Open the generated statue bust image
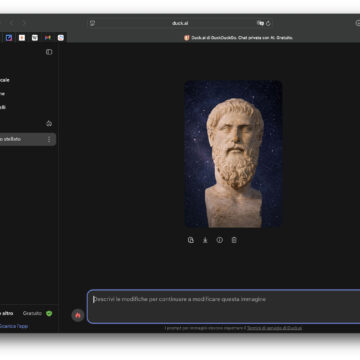 coord(233,154)
